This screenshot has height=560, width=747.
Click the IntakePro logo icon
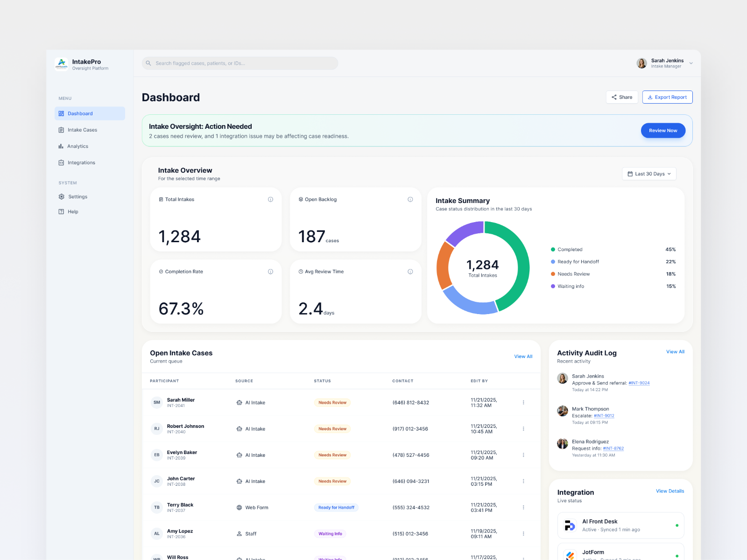62,63
